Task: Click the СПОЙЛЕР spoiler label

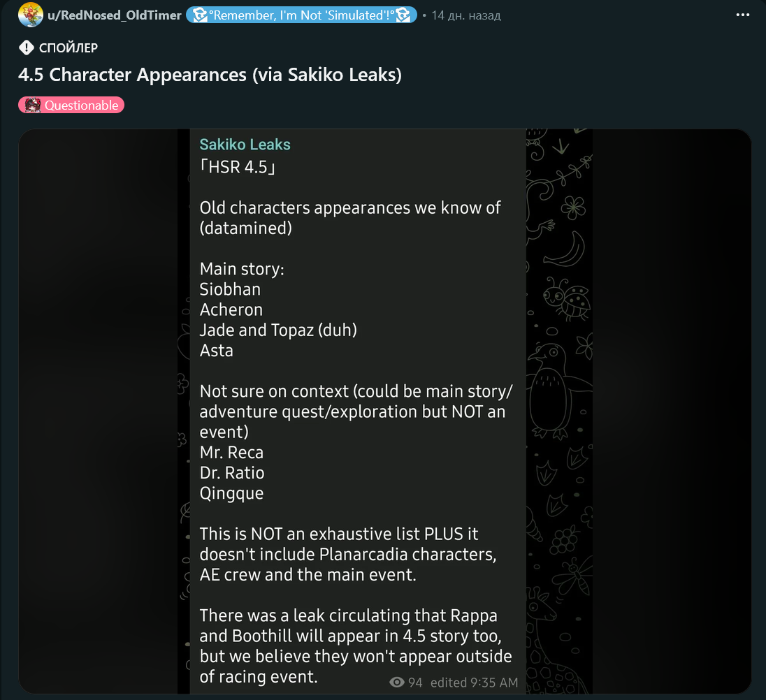Action: [x=68, y=48]
